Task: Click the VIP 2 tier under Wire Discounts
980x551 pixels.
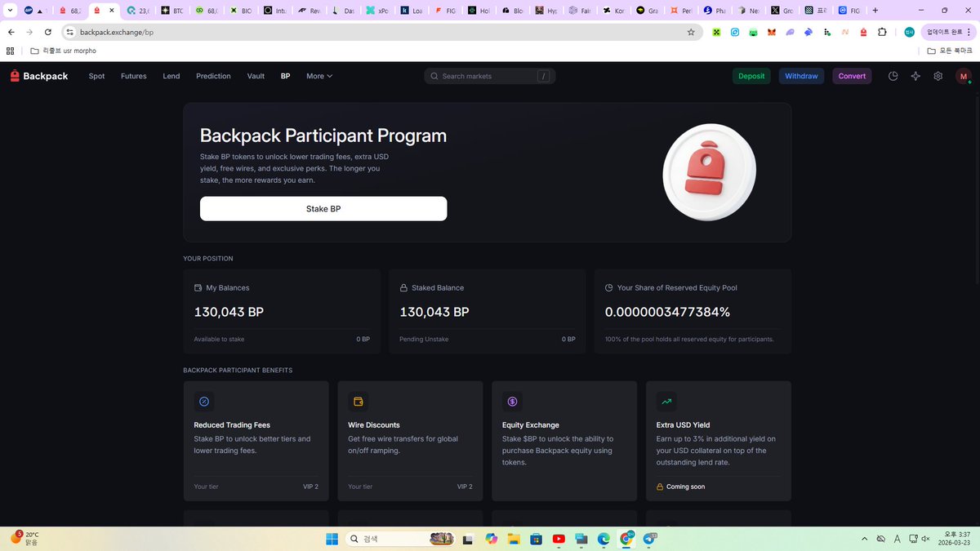Action: 465,487
